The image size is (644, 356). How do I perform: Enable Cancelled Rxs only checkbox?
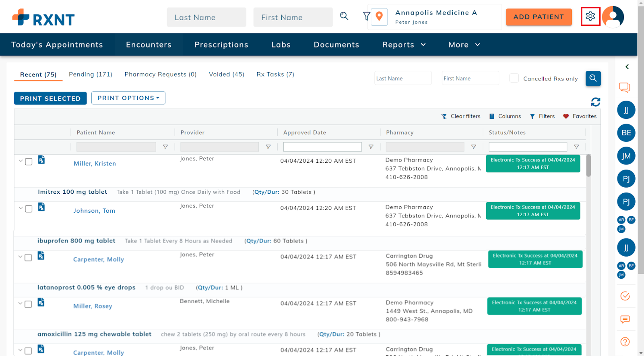pos(514,78)
